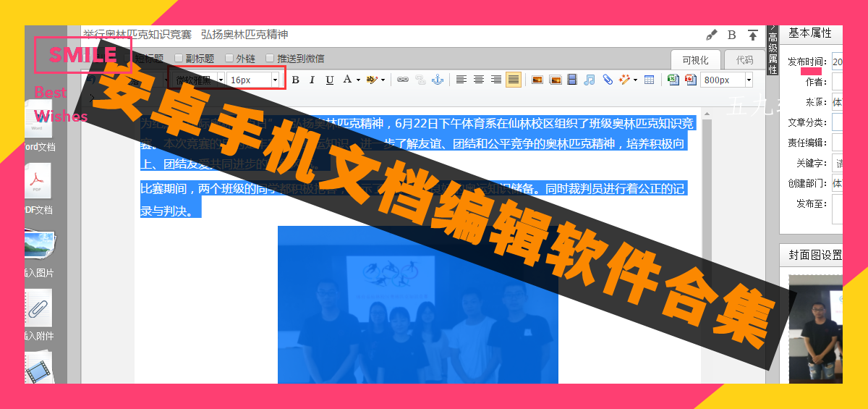The width and height of the screenshot is (868, 409).
Task: Import Excel with green sheet icon
Action: 673,80
